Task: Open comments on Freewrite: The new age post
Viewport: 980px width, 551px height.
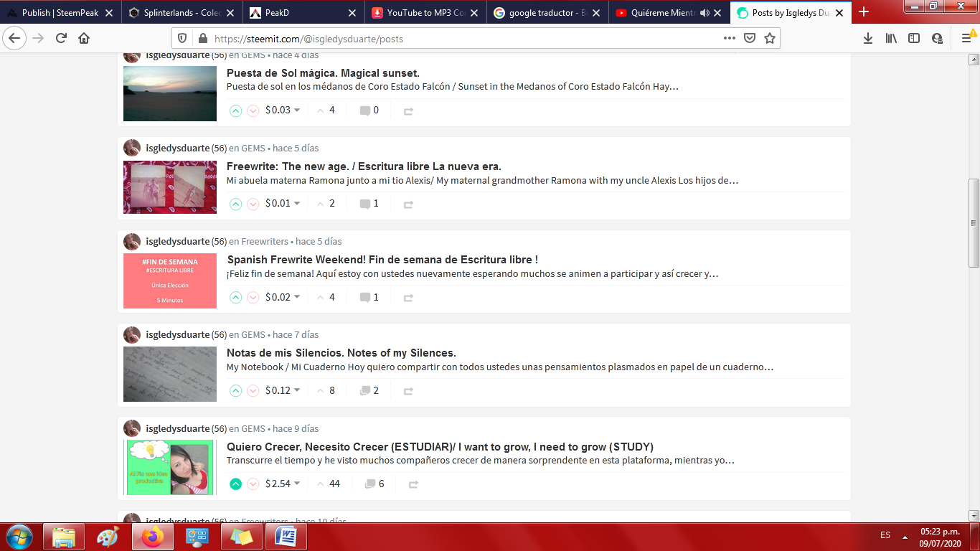Action: tap(369, 204)
